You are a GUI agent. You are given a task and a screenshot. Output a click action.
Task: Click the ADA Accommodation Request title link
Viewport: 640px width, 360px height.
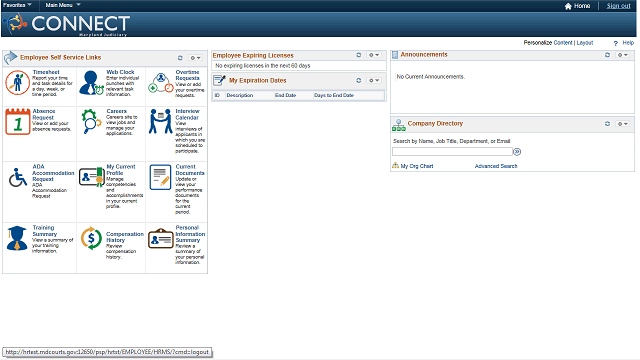pyautogui.click(x=53, y=173)
